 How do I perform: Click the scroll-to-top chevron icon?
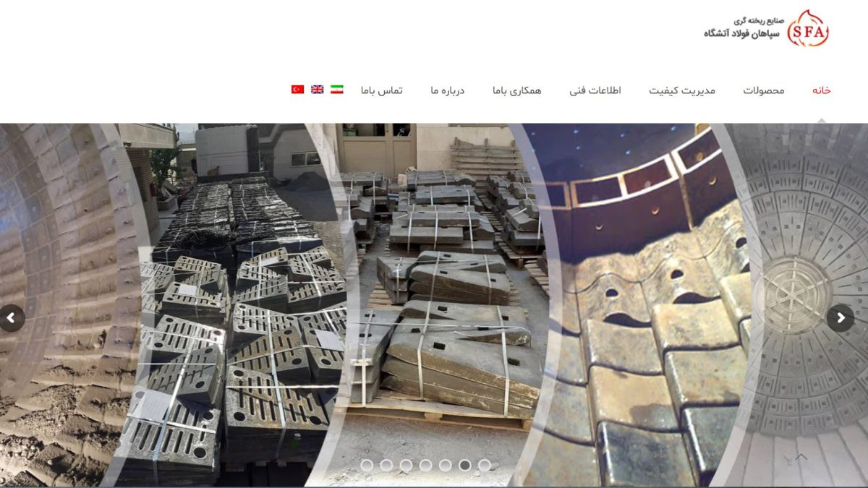[801, 457]
